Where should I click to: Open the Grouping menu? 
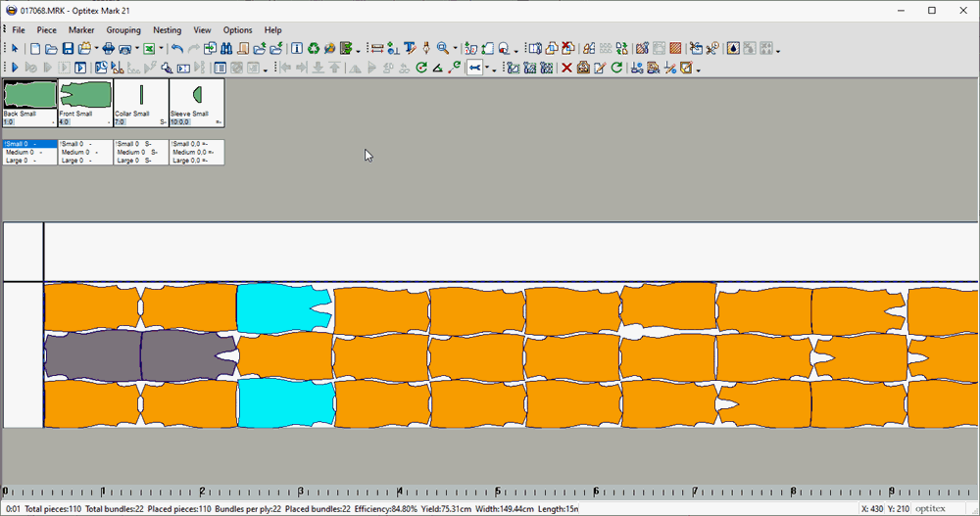point(123,30)
